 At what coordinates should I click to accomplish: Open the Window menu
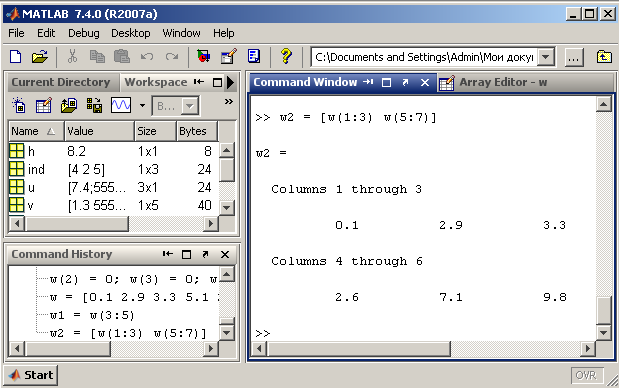click(182, 33)
